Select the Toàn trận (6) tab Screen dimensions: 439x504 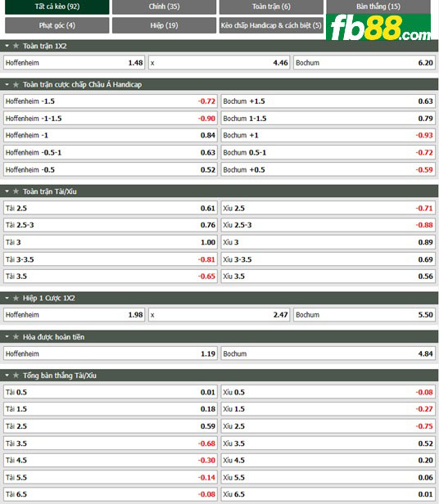(271, 7)
